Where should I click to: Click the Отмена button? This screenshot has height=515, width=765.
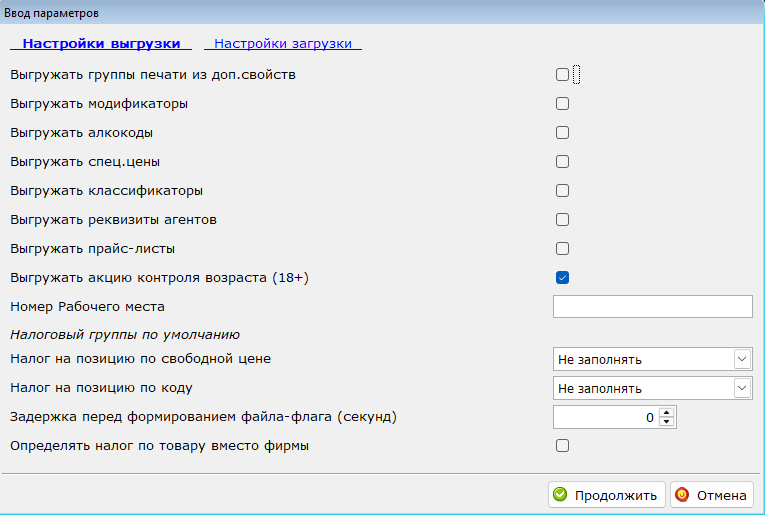712,495
